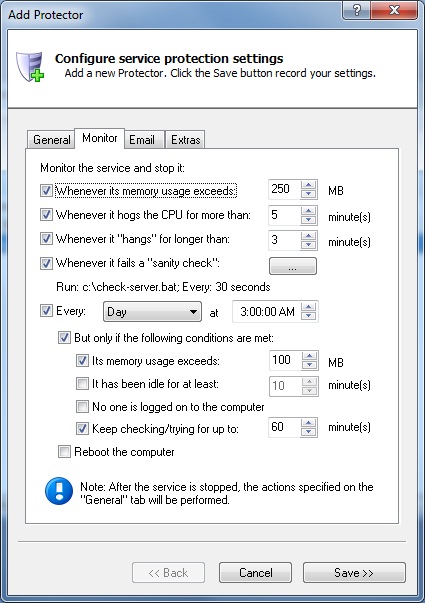425x603 pixels.
Task: Click the help question mark button
Action: coord(357,10)
